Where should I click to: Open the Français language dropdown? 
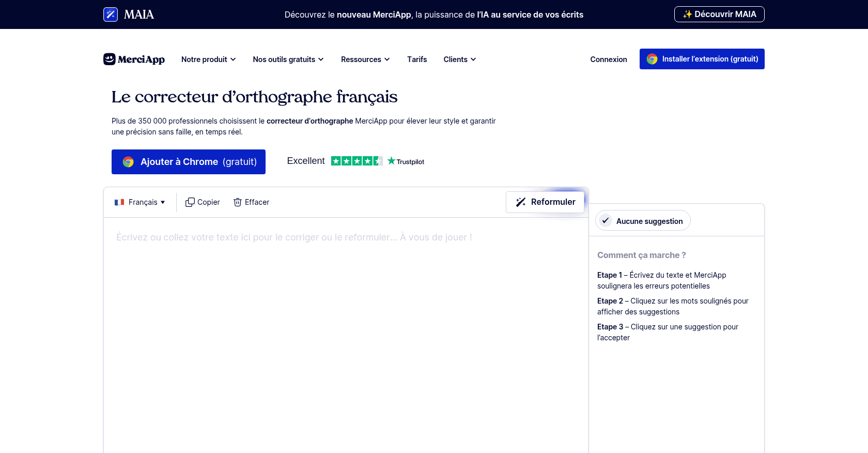[140, 202]
